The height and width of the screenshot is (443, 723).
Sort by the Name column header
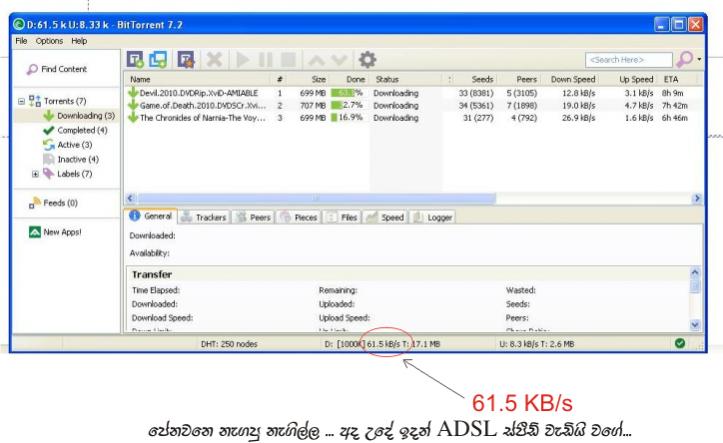[197, 79]
